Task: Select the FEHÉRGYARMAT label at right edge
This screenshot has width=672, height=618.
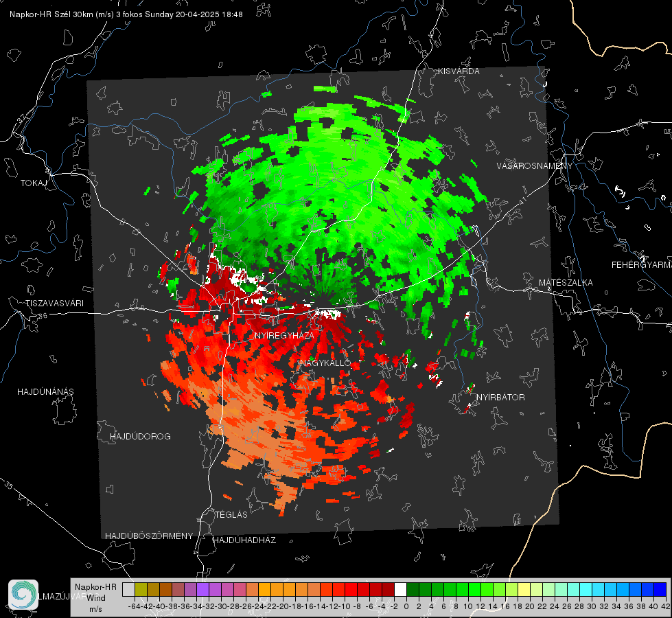Action: point(642,265)
